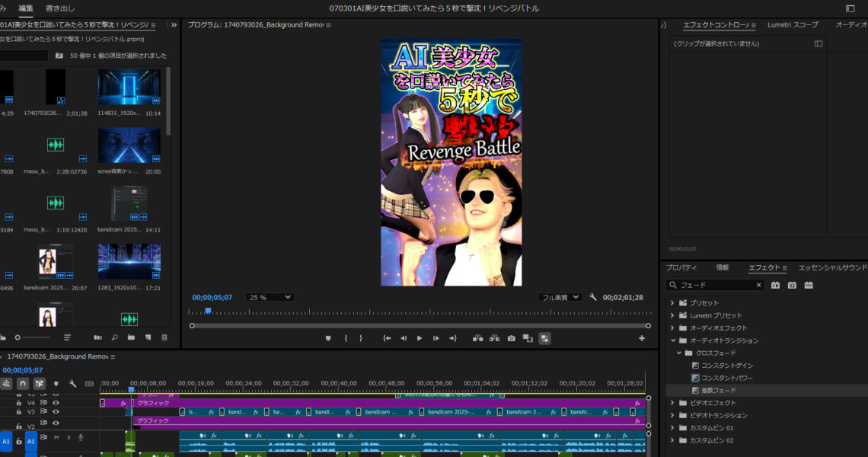Screen dimensions: 868x457
Task: Switch to 情報 tab
Action: click(723, 267)
